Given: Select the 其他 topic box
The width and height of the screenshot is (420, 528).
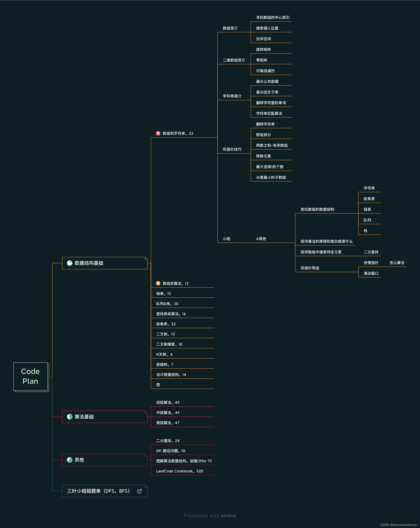Looking at the screenshot, I should [x=105, y=460].
